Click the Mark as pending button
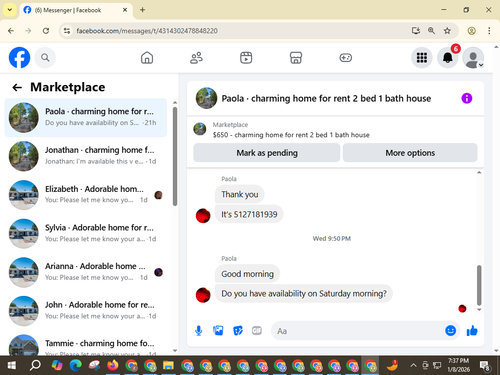Image resolution: width=500 pixels, height=375 pixels. 267,153
